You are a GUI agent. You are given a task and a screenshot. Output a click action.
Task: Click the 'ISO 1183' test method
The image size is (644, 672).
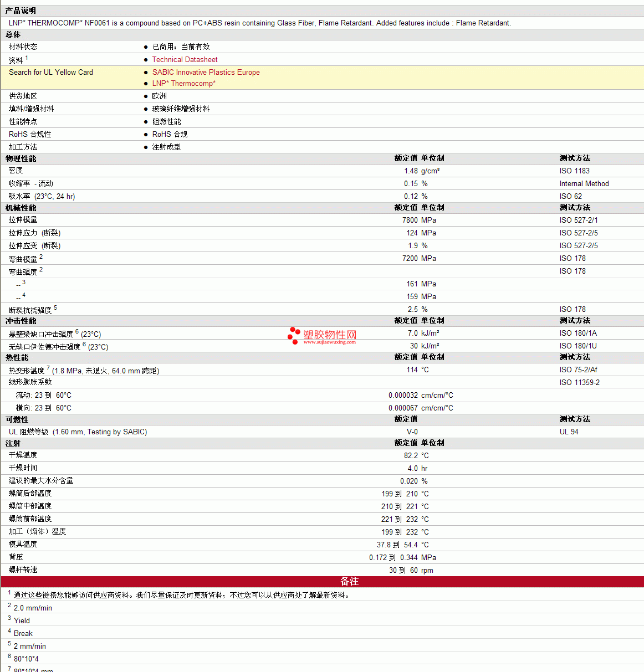click(574, 171)
